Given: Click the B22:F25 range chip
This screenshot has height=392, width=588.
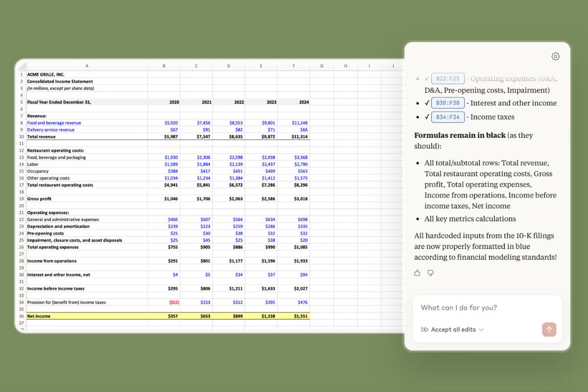Looking at the screenshot, I should pos(448,78).
